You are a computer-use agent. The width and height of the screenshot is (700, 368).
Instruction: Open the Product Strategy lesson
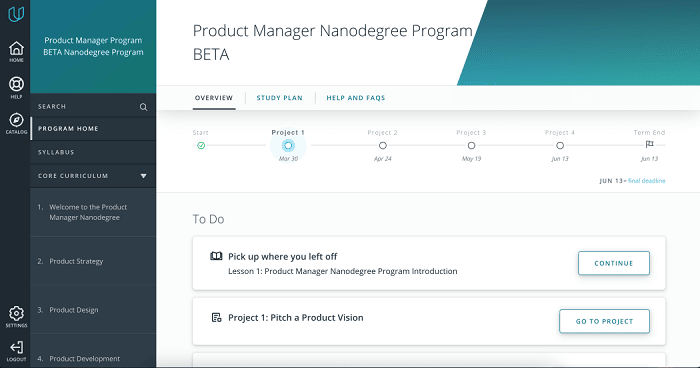click(x=93, y=261)
